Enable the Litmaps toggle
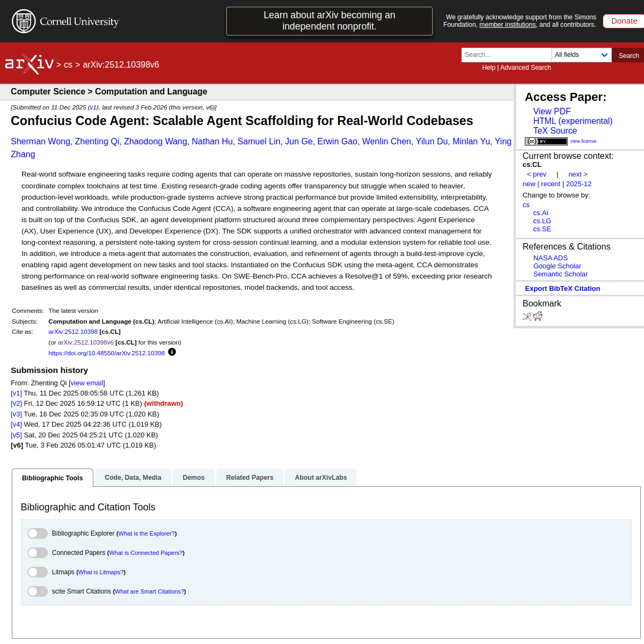The image size is (644, 644). point(38,572)
